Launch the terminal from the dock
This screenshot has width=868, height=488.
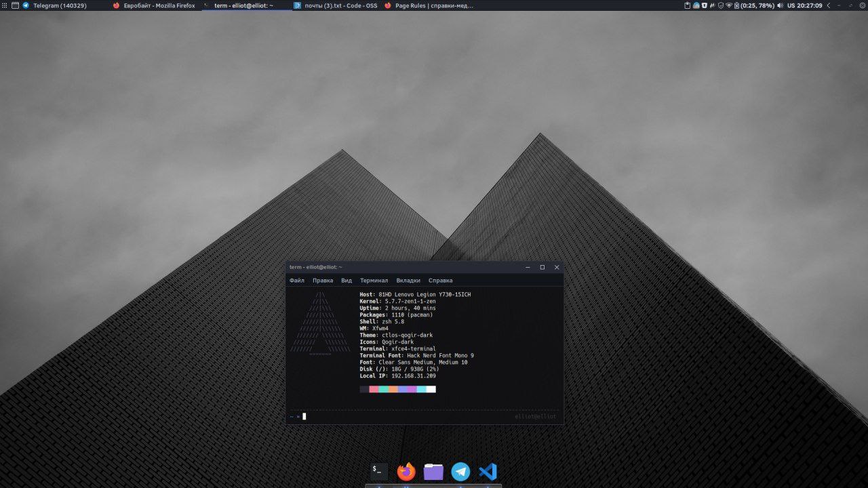[x=379, y=471]
